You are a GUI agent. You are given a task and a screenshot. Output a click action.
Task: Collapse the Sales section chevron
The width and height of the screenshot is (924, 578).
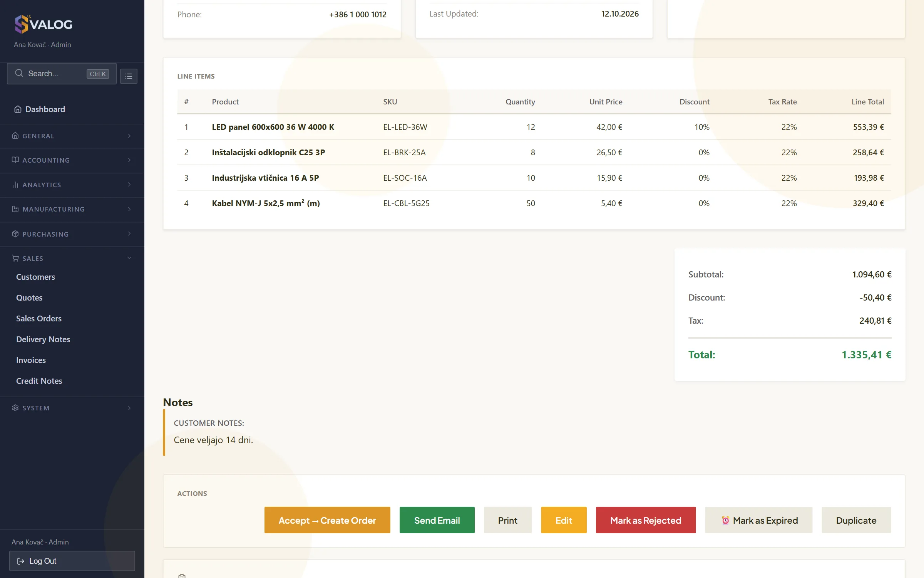click(x=129, y=258)
